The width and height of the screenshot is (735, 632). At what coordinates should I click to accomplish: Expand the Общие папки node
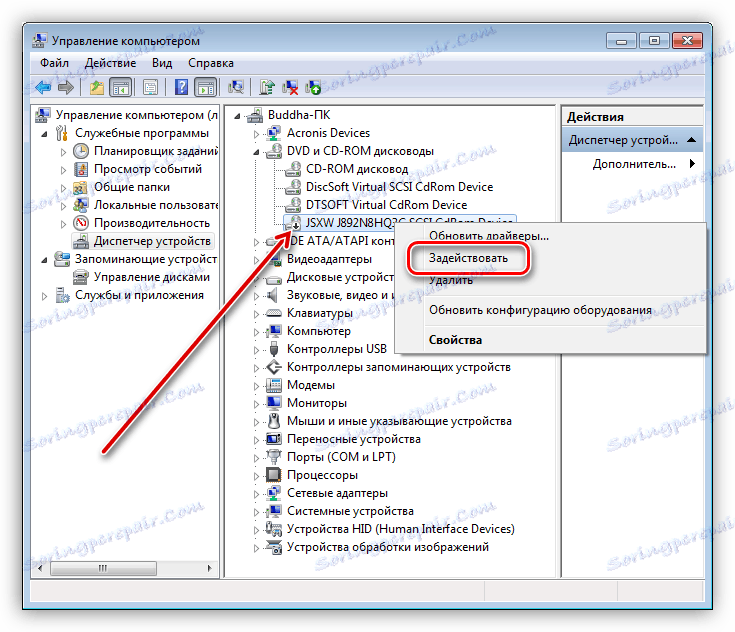[63, 188]
